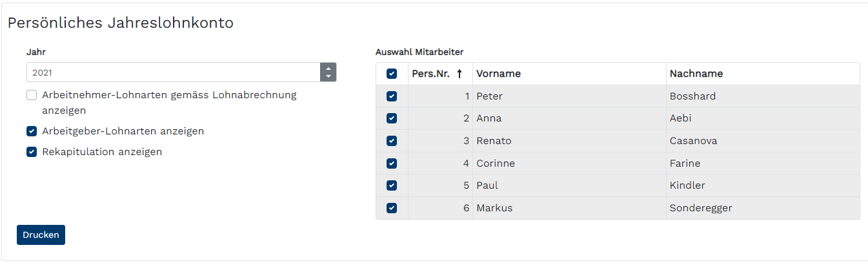Sort table by Nachname column header
This screenshot has height=263, width=868.
point(696,74)
